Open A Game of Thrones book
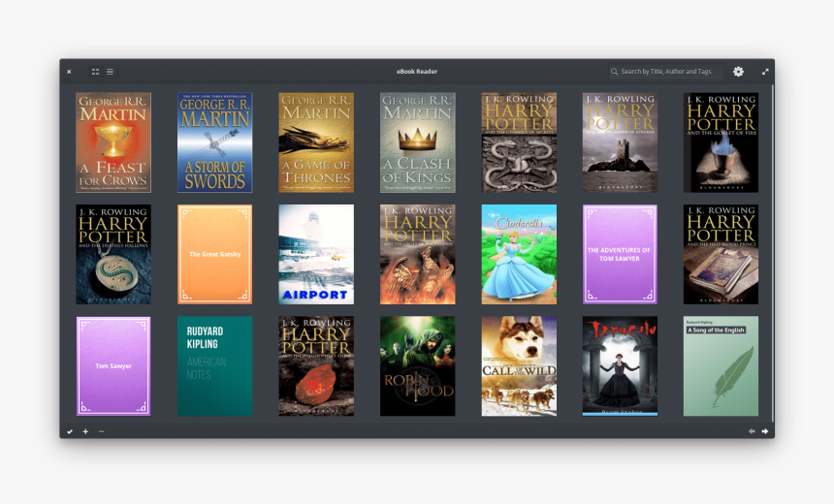 coord(316,142)
